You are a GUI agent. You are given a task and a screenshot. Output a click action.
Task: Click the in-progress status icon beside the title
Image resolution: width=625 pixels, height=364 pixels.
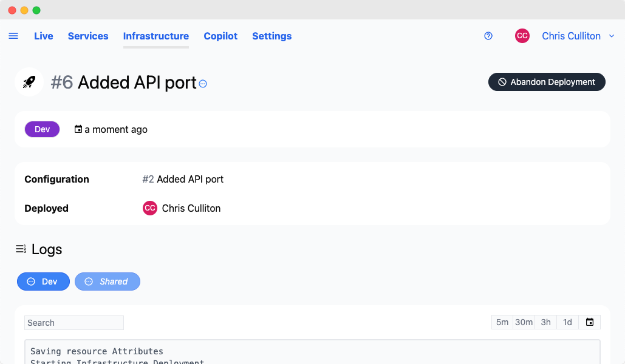click(x=203, y=84)
